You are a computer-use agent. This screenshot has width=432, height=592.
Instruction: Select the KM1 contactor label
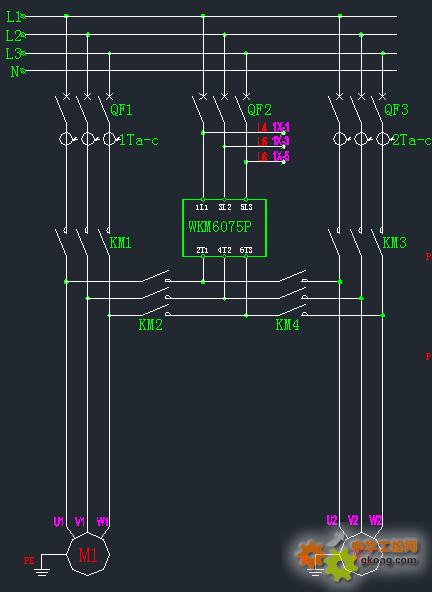pyautogui.click(x=120, y=243)
